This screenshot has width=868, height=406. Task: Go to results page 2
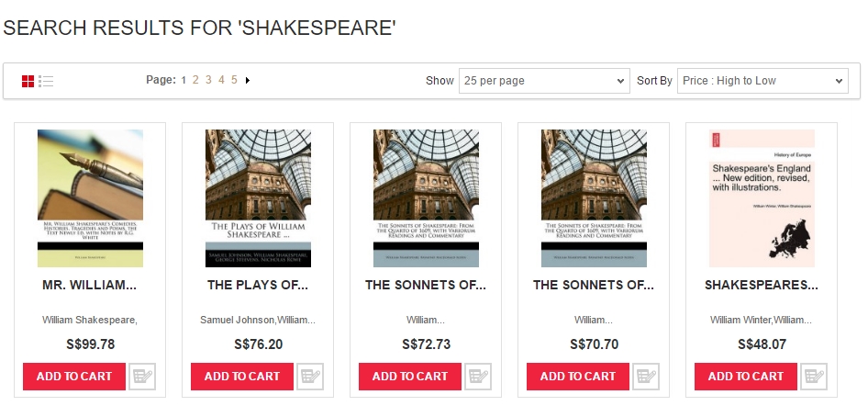coord(195,80)
